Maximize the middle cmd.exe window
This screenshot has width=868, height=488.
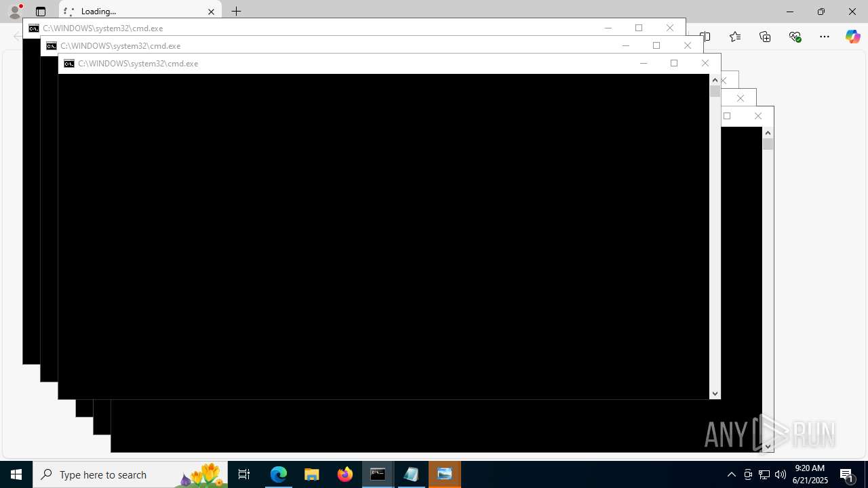(656, 45)
